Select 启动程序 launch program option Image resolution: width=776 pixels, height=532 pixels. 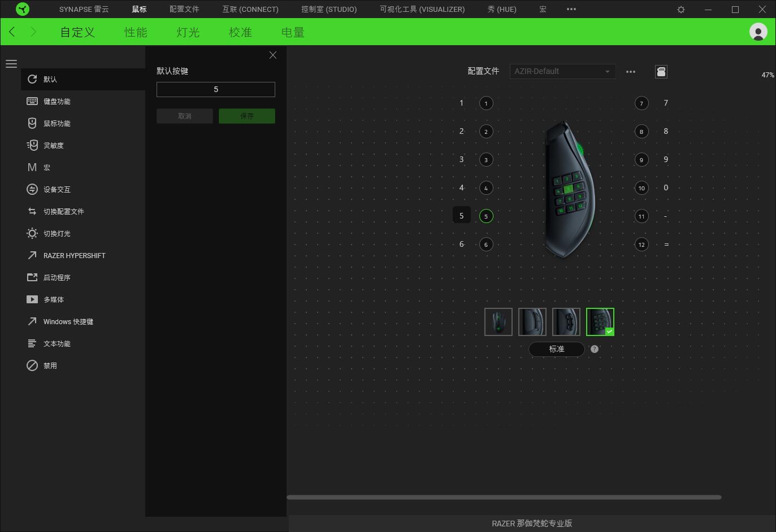click(83, 277)
